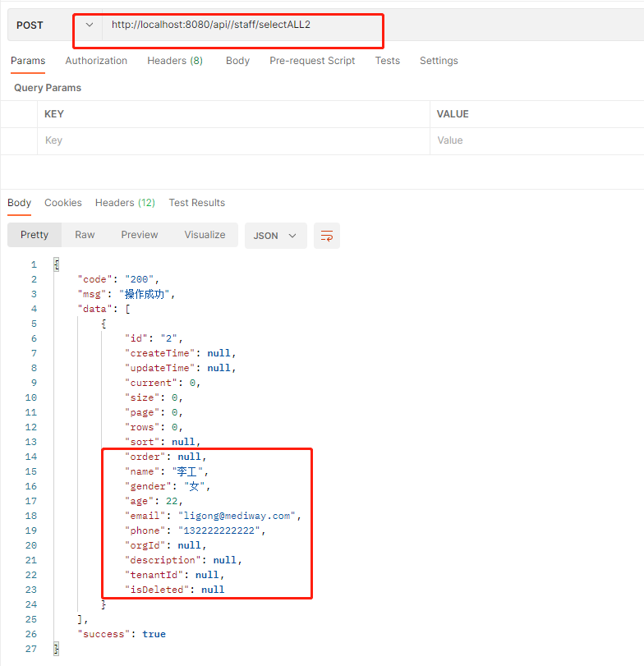Open the Test Results tab
This screenshot has height=666, width=644.
[x=196, y=203]
